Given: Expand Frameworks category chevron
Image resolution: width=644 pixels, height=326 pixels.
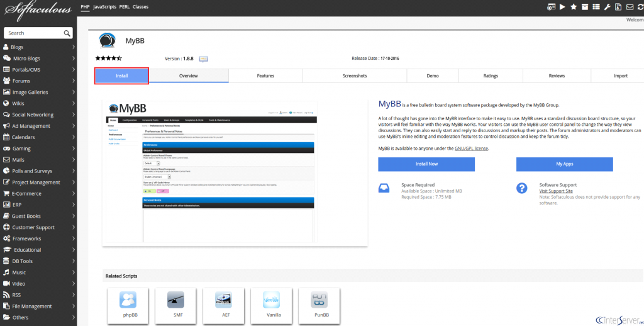Looking at the screenshot, I should (73, 239).
